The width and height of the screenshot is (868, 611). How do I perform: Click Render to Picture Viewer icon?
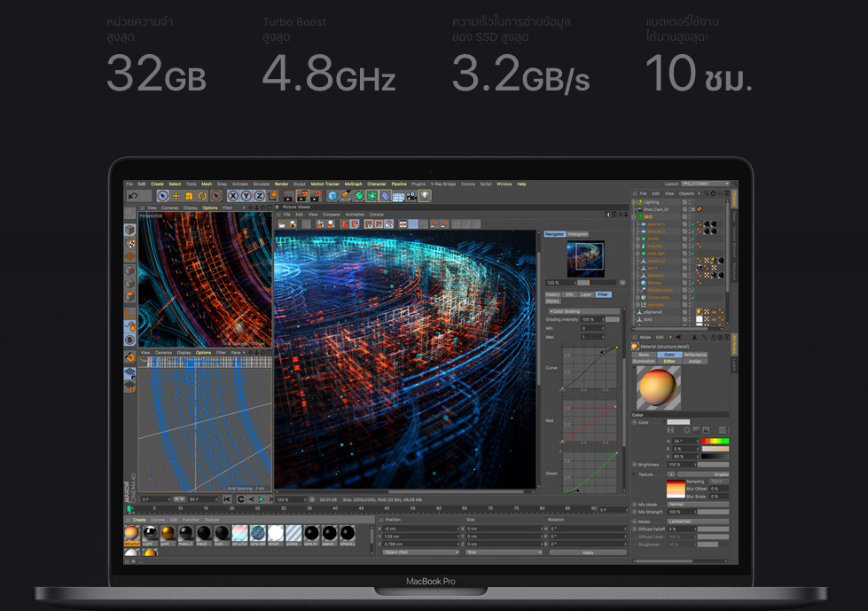click(302, 196)
